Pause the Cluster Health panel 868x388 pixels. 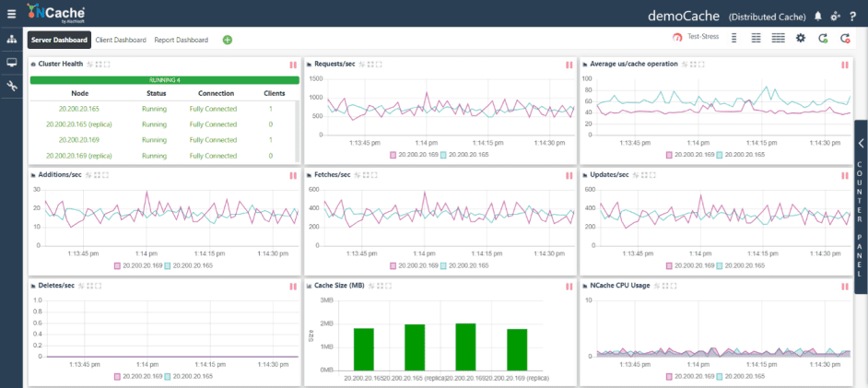click(x=293, y=65)
